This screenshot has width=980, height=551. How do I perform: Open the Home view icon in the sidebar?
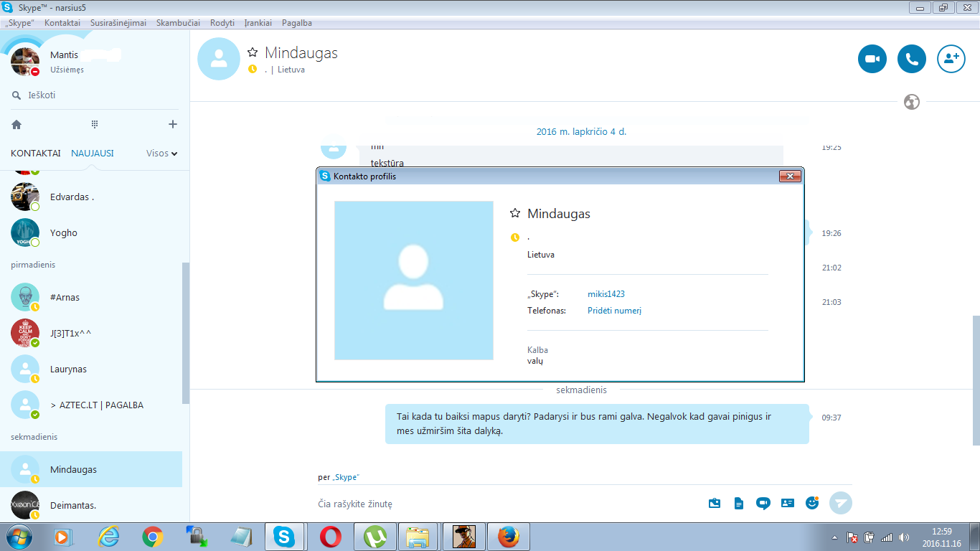click(17, 124)
